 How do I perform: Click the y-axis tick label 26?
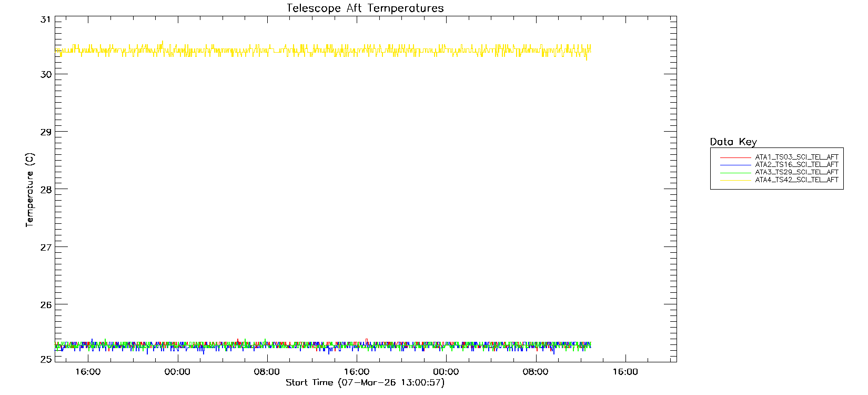(x=46, y=304)
